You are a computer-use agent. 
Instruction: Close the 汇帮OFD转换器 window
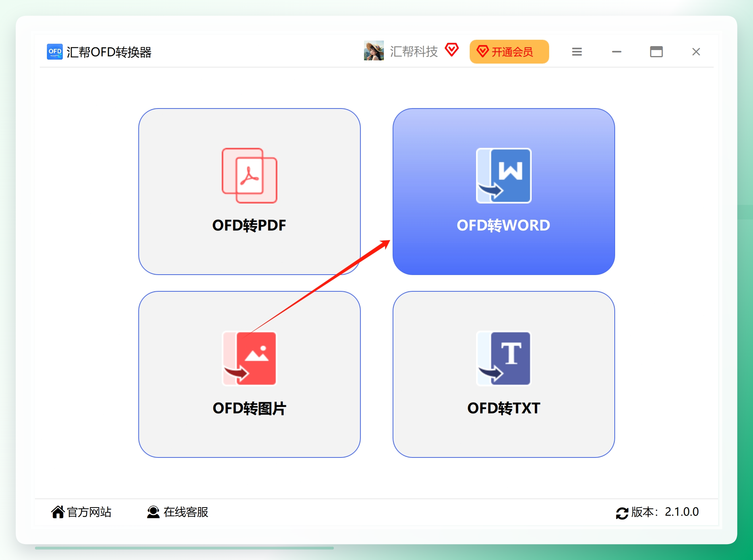(x=696, y=52)
